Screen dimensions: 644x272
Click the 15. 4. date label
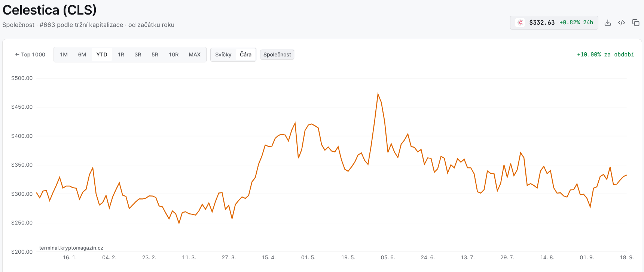(x=269, y=257)
